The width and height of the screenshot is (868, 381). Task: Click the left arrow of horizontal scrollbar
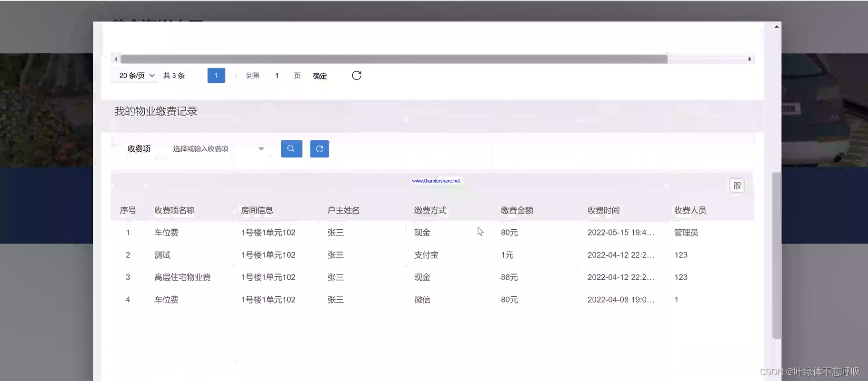116,59
